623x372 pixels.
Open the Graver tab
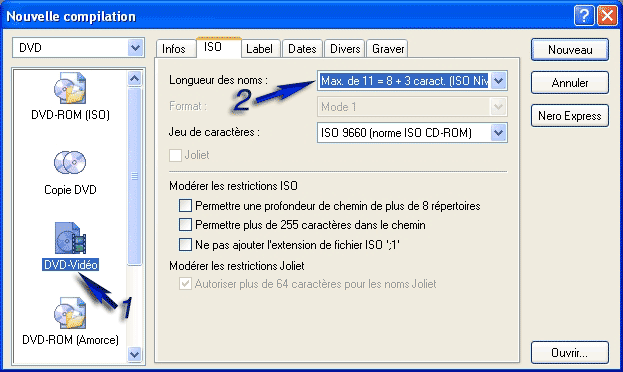(388, 49)
